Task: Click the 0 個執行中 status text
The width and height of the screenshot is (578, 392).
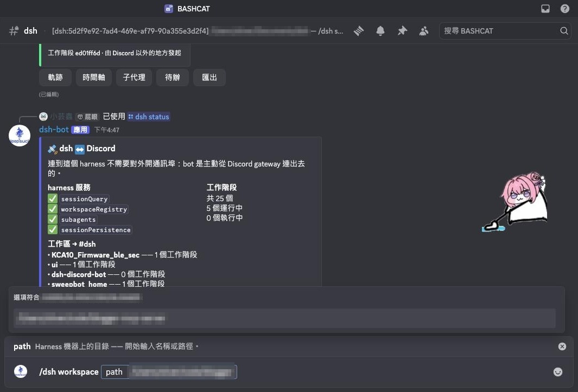Action: pos(225,218)
